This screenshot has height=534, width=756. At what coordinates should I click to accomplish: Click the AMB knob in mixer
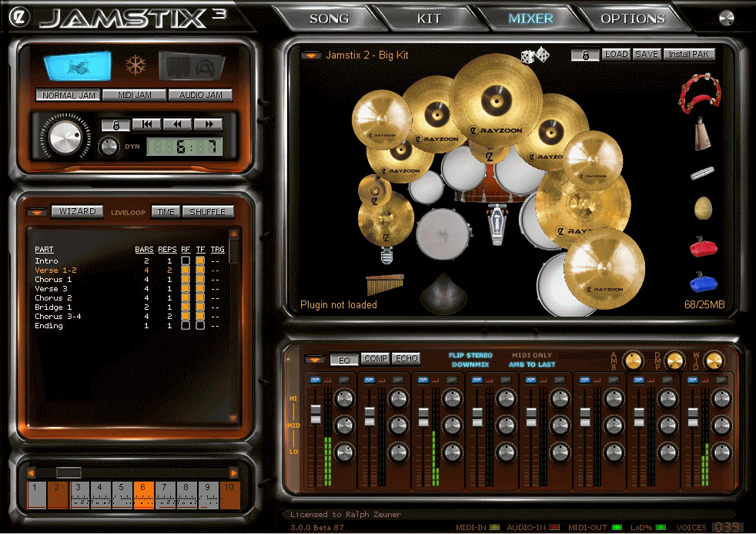[633, 361]
